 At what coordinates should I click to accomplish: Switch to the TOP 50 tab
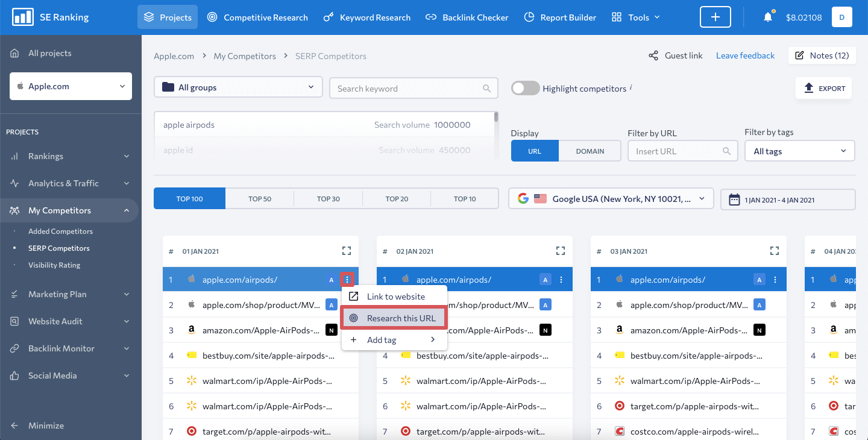[x=260, y=198]
